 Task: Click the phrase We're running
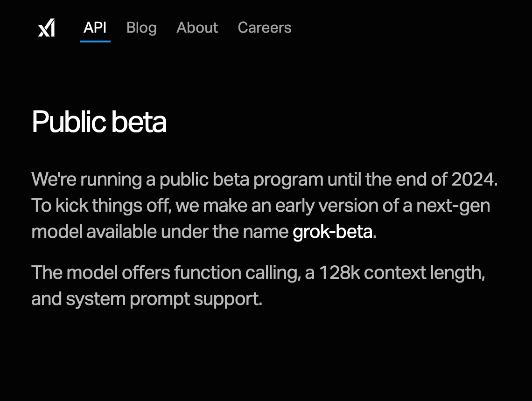[x=86, y=180]
